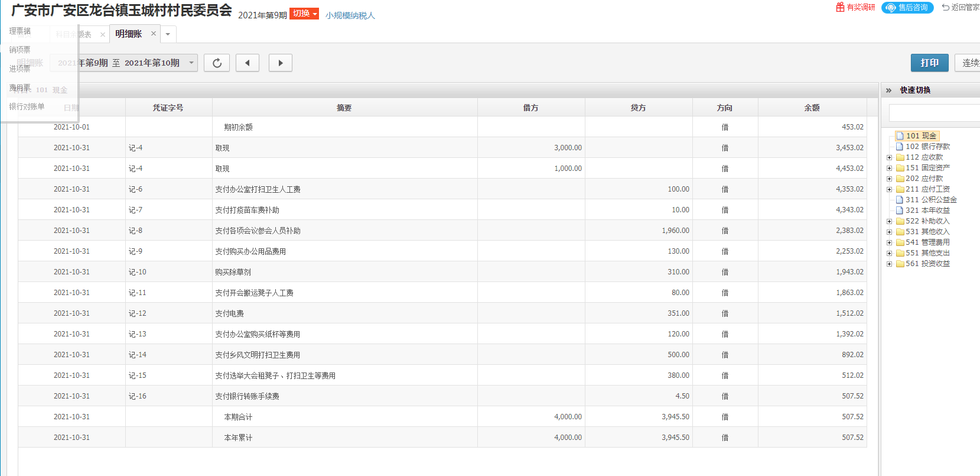Collapse the 快速切换 panel arrows

888,90
